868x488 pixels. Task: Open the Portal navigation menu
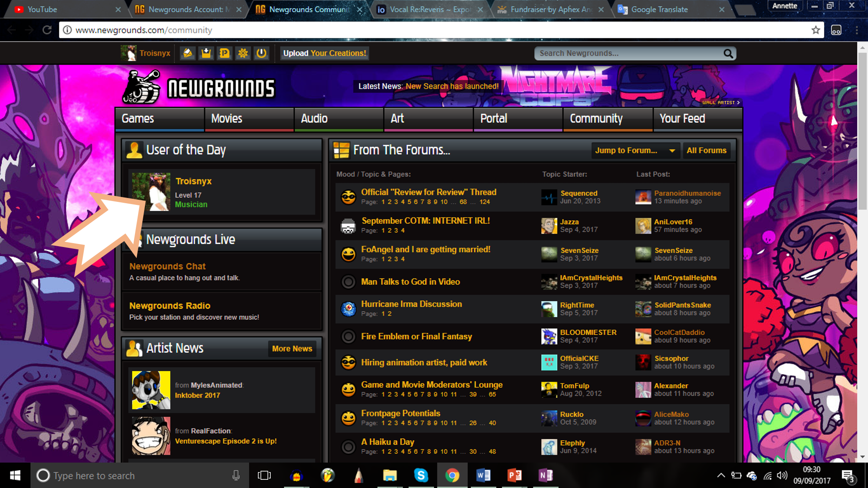click(518, 119)
